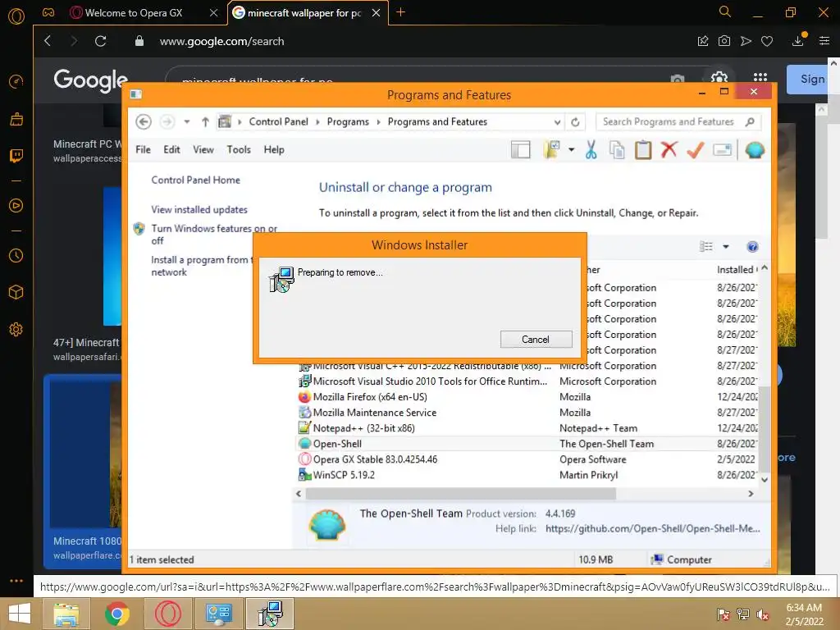Click red X Delete toolbar icon
The width and height of the screenshot is (840, 630).
[x=669, y=149]
